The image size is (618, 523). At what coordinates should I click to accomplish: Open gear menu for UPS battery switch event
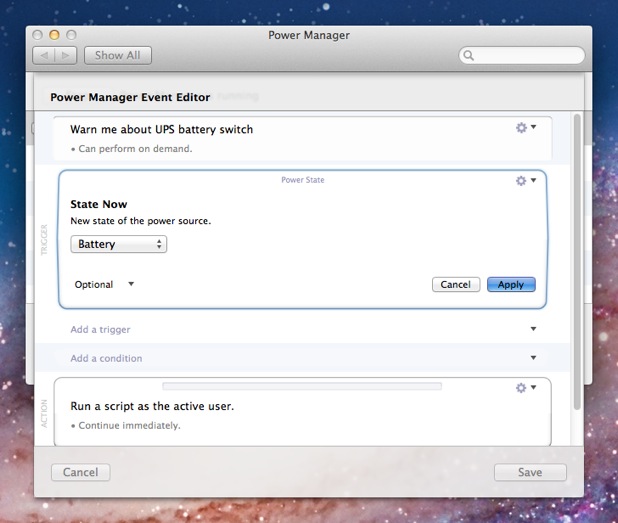(526, 127)
